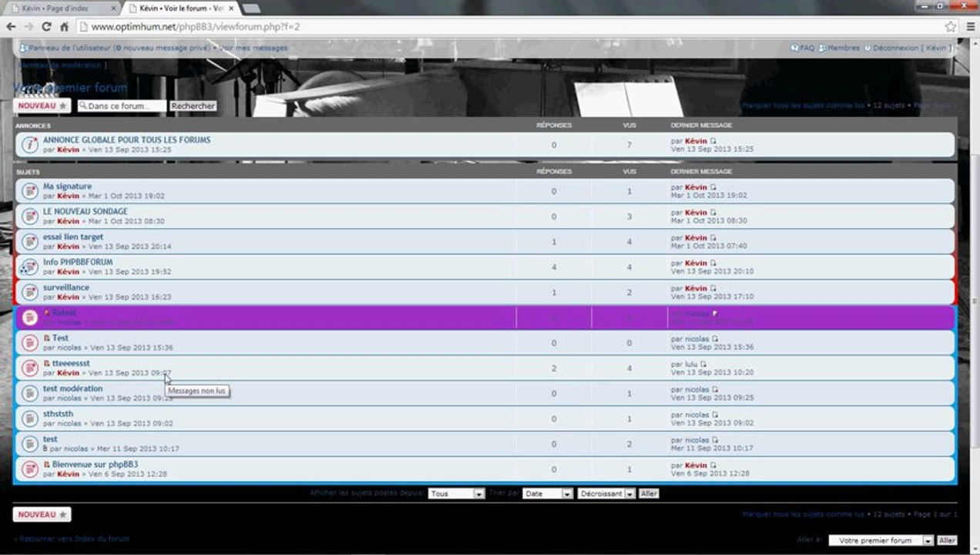Screen dimensions: 980x555
Task: Click topic icon of LE NOUVEAU SONDAGE row
Action: [x=29, y=216]
